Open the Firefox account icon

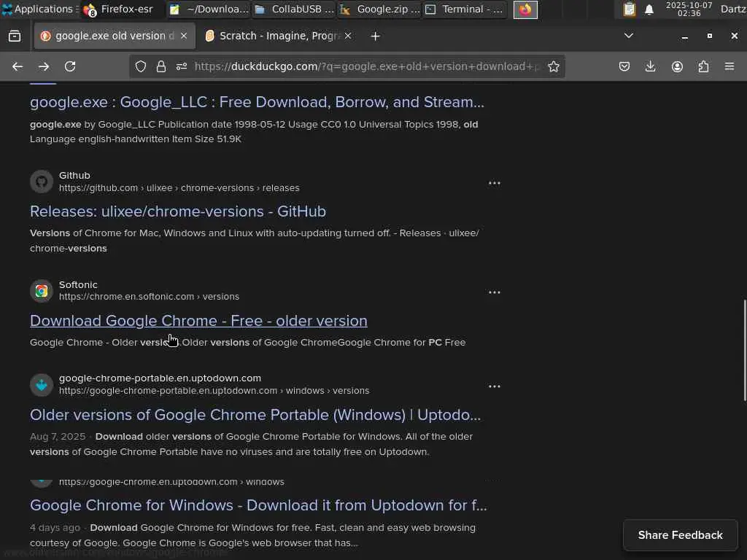[x=677, y=66]
